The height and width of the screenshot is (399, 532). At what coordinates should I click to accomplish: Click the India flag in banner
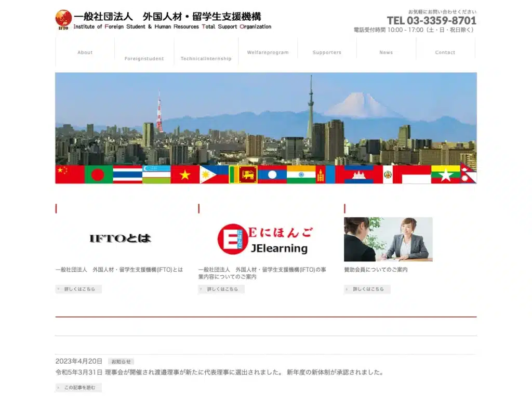301,175
